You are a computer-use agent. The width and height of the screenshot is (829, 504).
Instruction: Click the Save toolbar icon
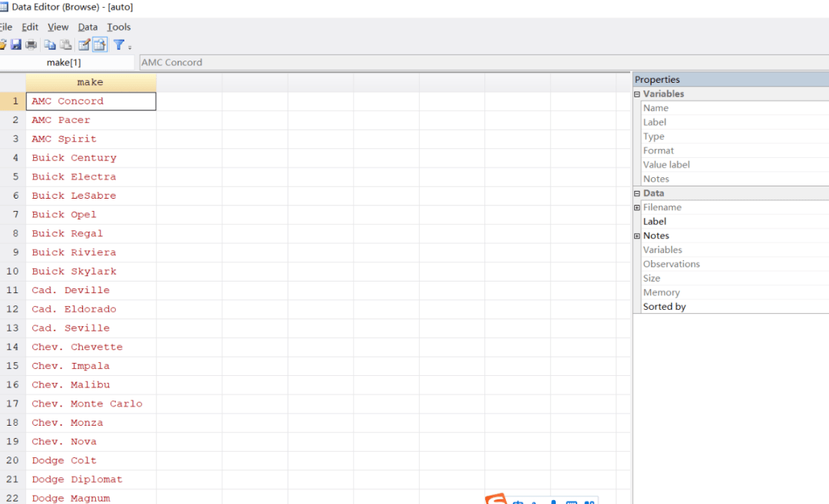coord(15,45)
